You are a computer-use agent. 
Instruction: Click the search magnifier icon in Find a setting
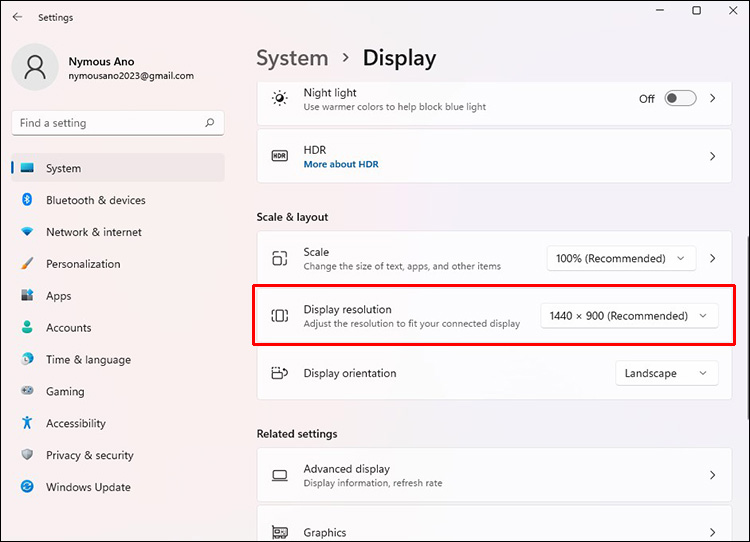[x=209, y=123]
